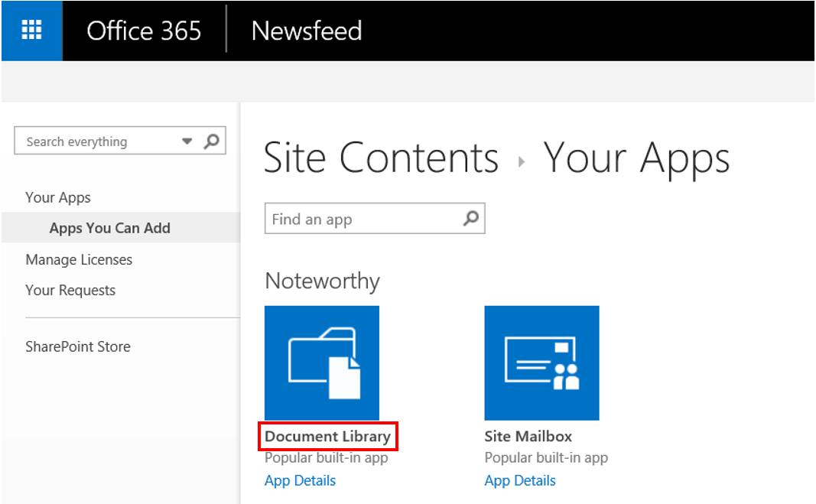The width and height of the screenshot is (816, 504).
Task: Click the Site Contents breadcrumb
Action: 381,158
